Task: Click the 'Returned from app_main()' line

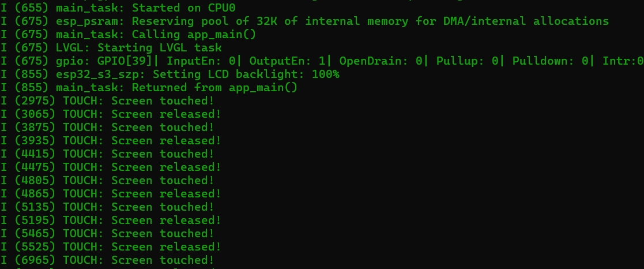Action: [x=149, y=88]
